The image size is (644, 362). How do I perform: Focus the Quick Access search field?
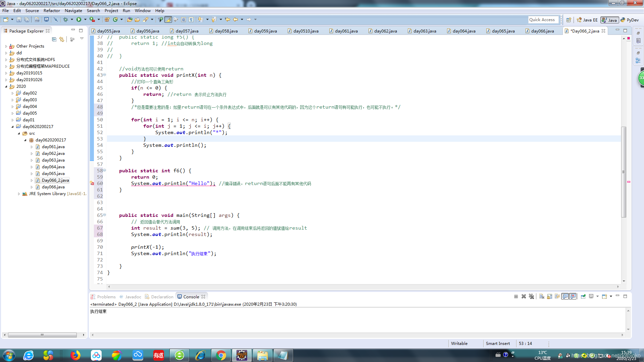tap(543, 20)
